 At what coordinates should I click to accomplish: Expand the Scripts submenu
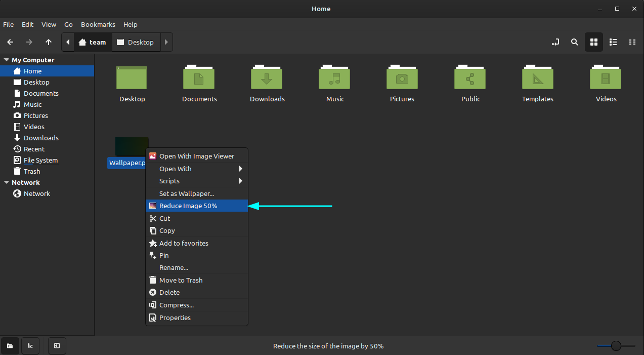pos(197,181)
